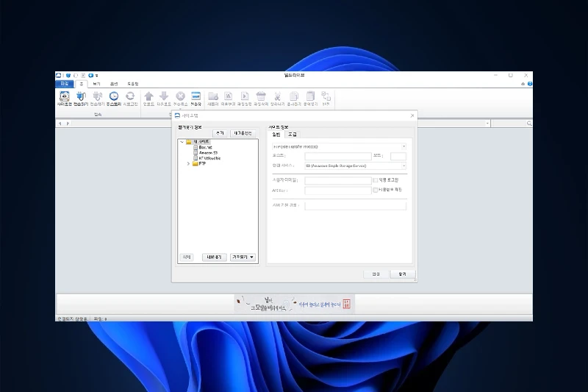Screen dimensions: 588x392
Task: Select the Box.net site entry
Action: 203,147
